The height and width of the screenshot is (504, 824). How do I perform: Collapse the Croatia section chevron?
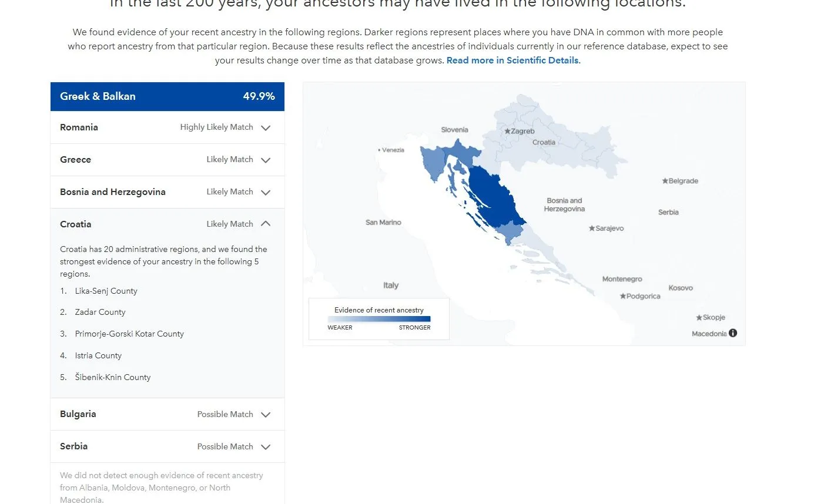point(266,224)
